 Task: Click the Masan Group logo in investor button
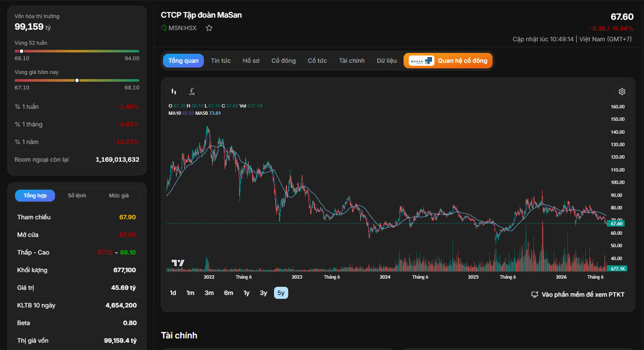point(421,61)
